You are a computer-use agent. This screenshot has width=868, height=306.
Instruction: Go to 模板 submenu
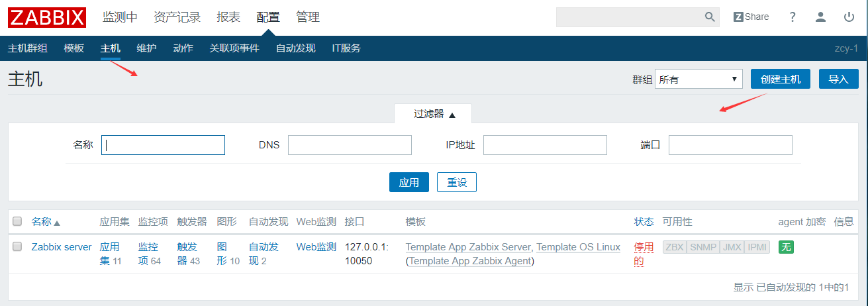[x=74, y=48]
